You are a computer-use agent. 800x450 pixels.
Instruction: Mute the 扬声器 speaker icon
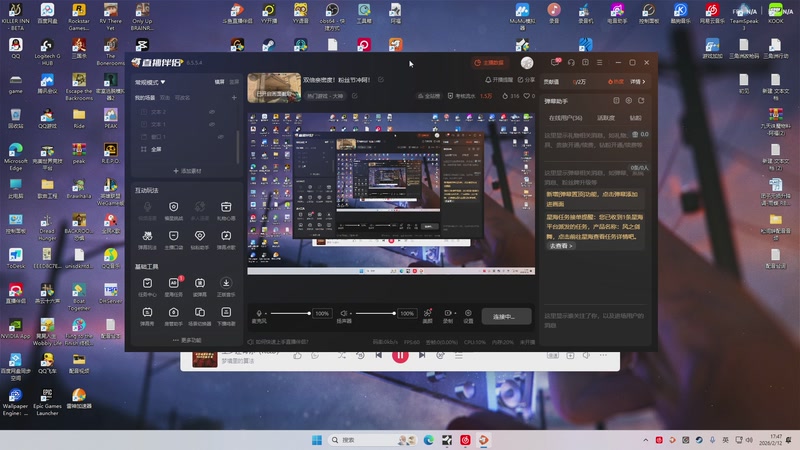click(344, 313)
